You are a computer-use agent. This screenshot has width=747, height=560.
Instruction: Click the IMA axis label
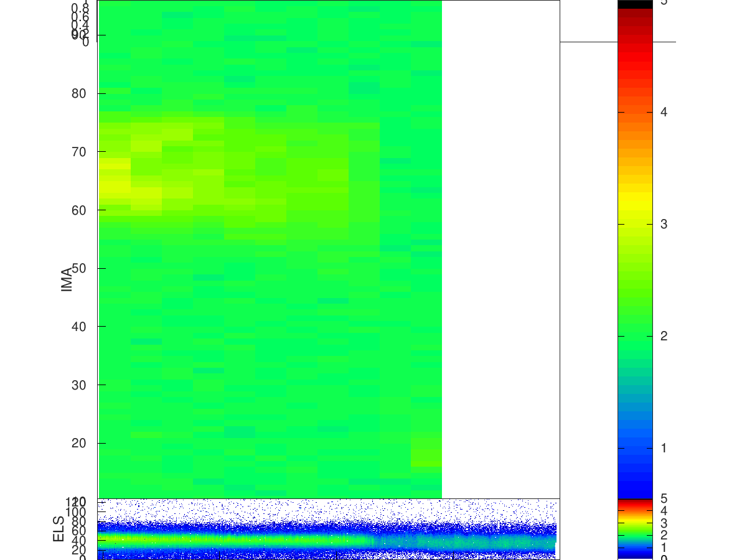click(67, 279)
